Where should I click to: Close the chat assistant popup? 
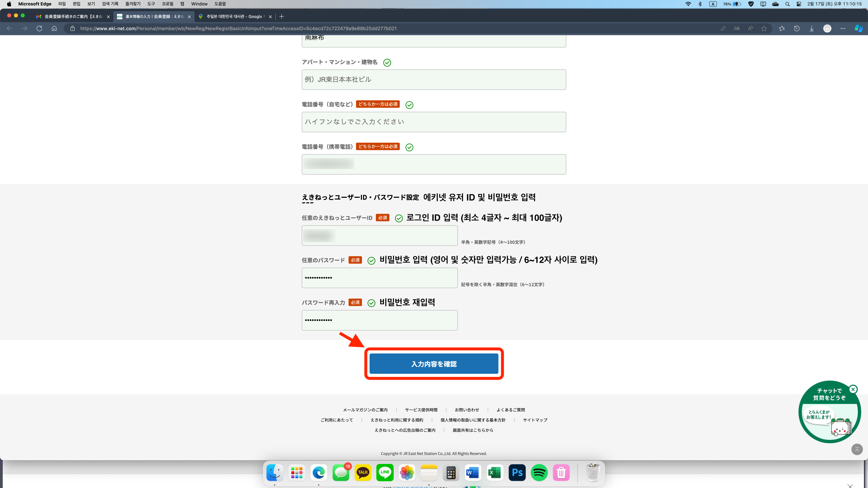[x=853, y=389]
